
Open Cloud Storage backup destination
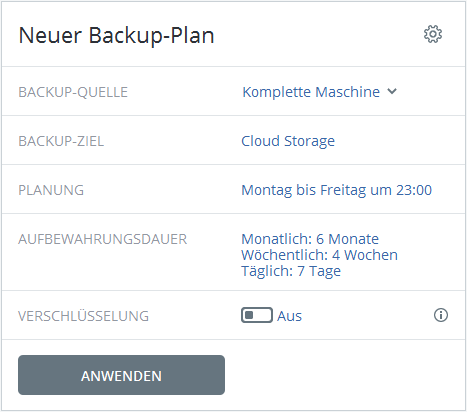coord(288,141)
